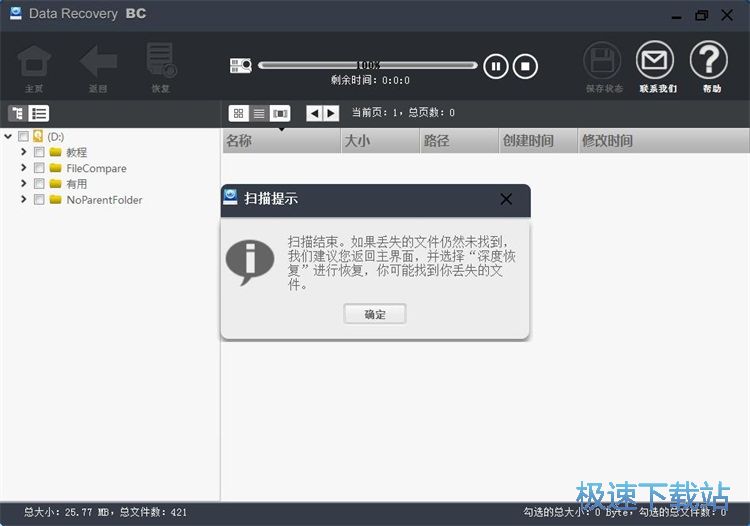750x526 pixels.
Task: Expand the NoParentFolder node
Action: pyautogui.click(x=23, y=199)
